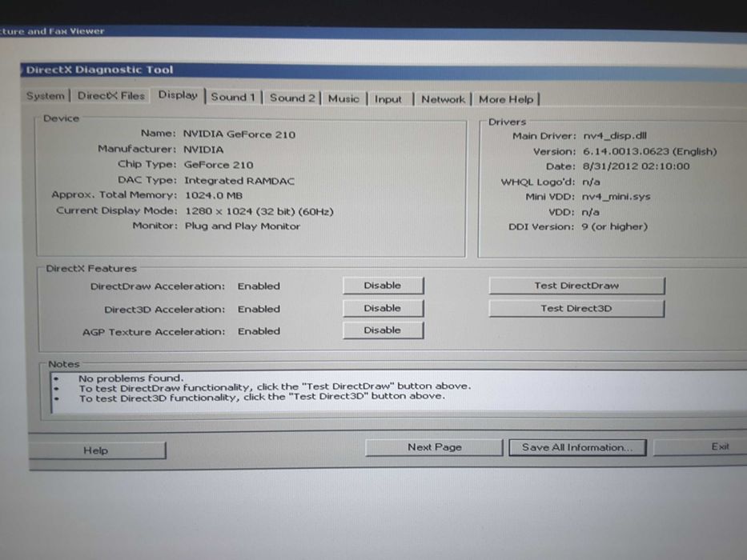Disable AGP Texture Acceleration
Image resolution: width=747 pixels, height=560 pixels.
click(383, 330)
